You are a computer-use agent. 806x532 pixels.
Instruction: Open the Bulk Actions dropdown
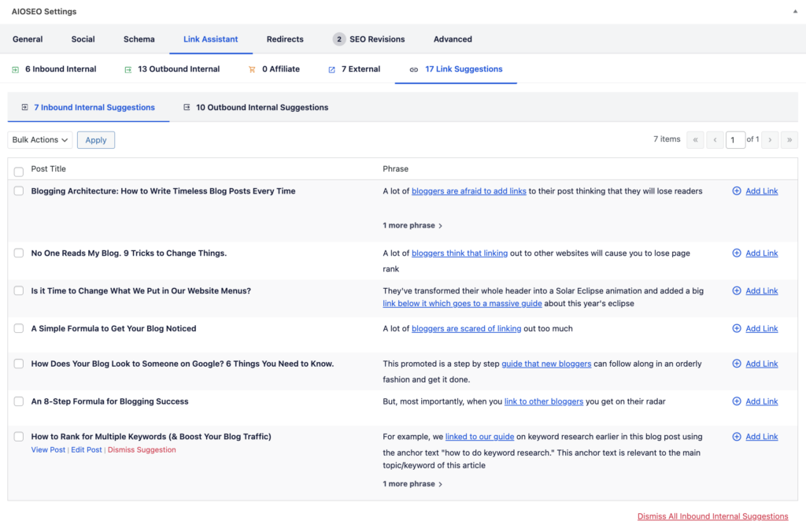tap(39, 139)
